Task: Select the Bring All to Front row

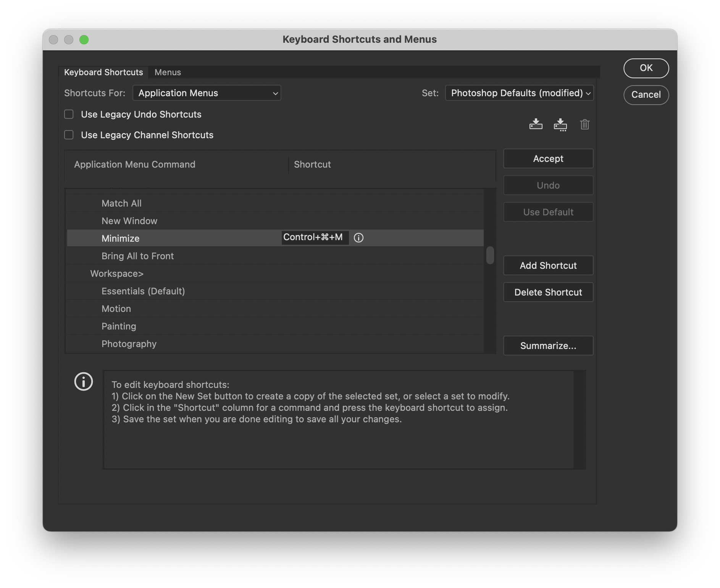Action: tap(274, 256)
